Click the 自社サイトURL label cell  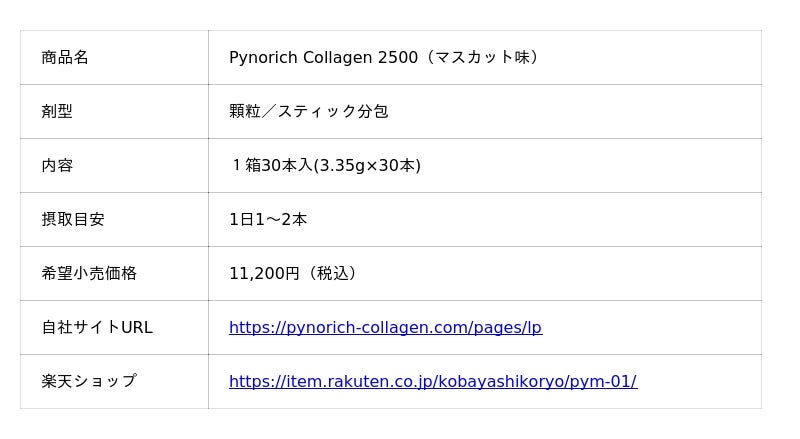[x=97, y=327]
